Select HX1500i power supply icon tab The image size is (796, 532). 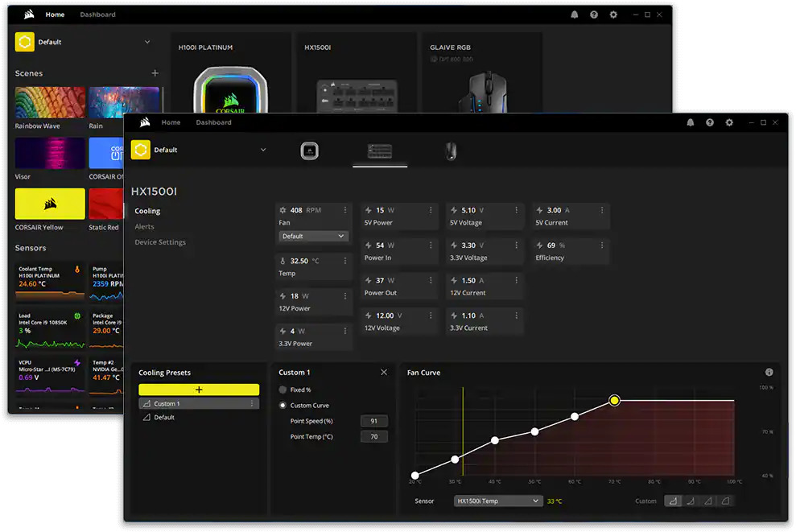pos(380,151)
